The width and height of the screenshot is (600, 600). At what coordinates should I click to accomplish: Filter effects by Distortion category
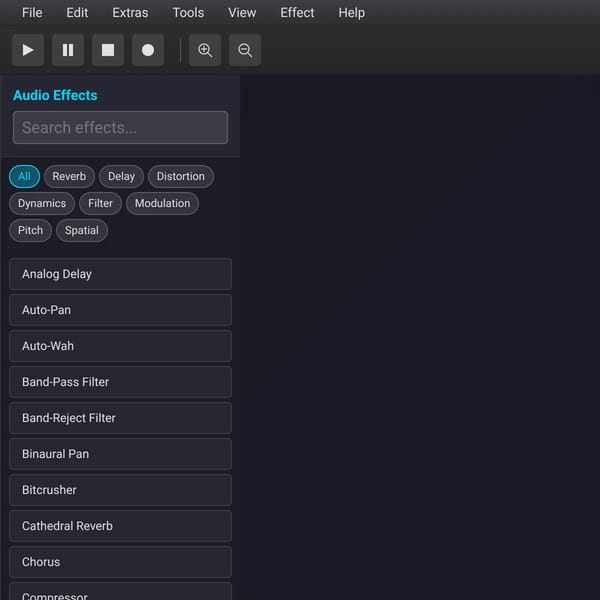click(181, 176)
